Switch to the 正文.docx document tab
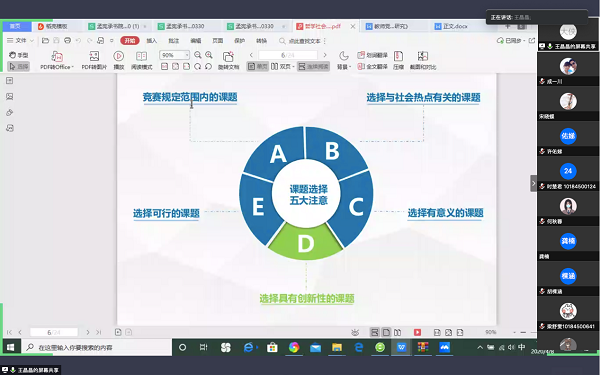The width and height of the screenshot is (600, 375). (x=452, y=26)
